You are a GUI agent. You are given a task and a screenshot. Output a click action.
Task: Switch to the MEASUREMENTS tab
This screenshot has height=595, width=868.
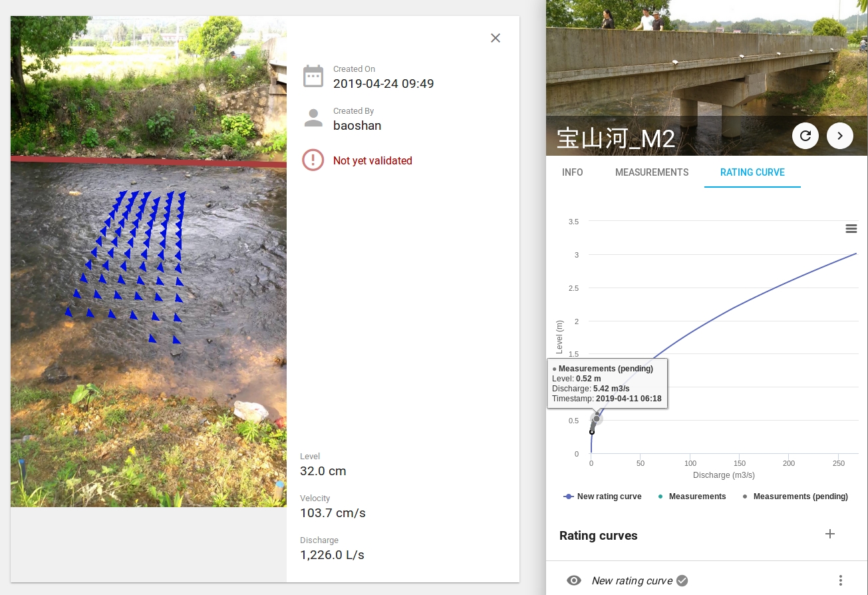point(651,172)
